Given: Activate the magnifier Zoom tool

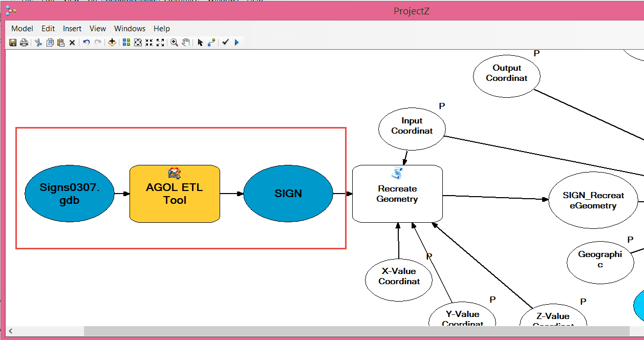Looking at the screenshot, I should 175,42.
